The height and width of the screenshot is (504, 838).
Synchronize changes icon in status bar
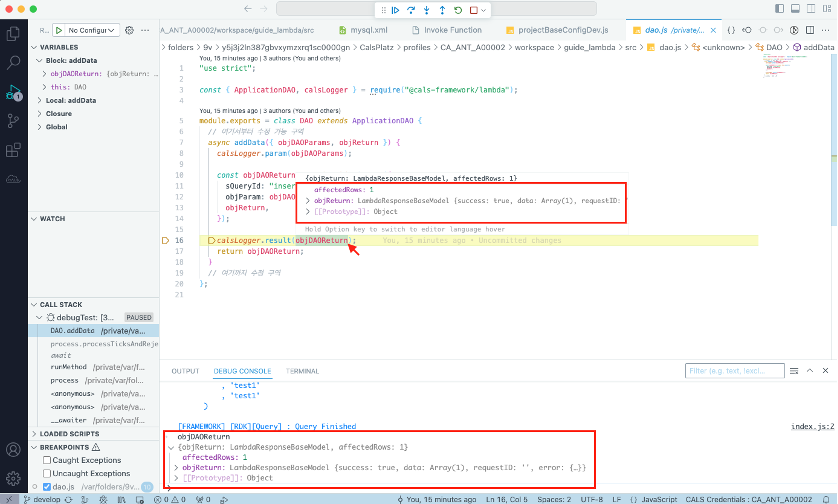point(68,499)
